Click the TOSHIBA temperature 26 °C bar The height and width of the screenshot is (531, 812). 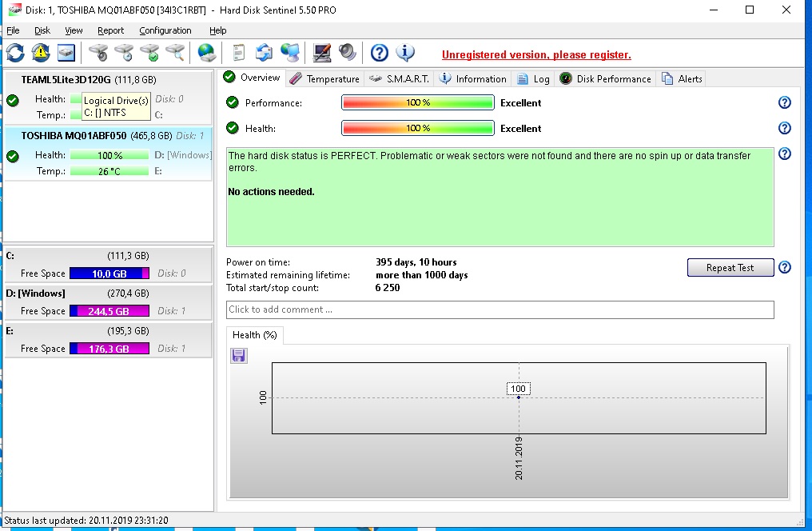109,171
